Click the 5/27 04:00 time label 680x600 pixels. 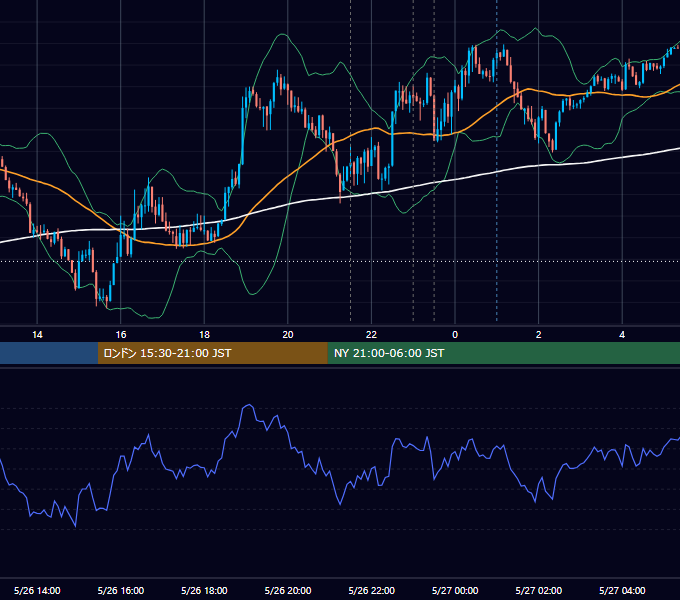pos(622,590)
